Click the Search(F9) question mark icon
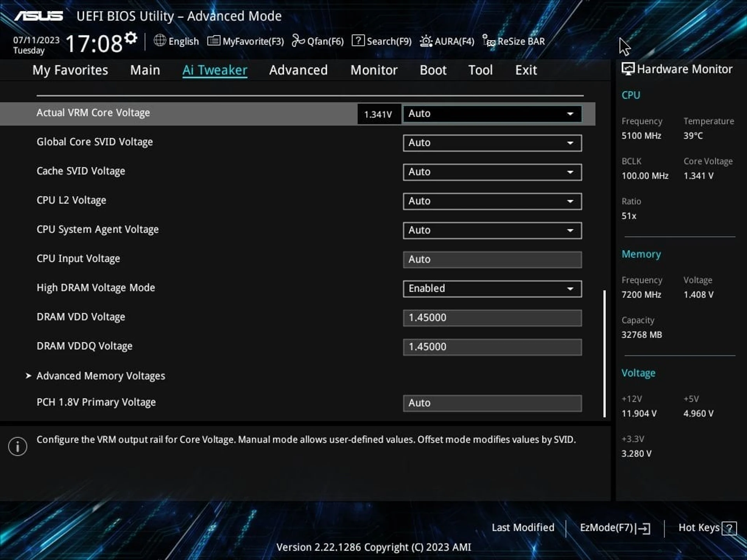This screenshot has height=560, width=747. point(358,40)
